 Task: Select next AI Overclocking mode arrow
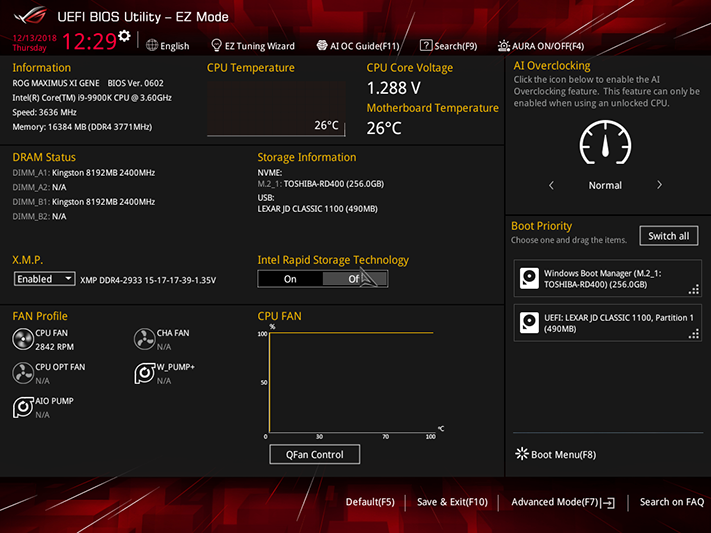659,185
